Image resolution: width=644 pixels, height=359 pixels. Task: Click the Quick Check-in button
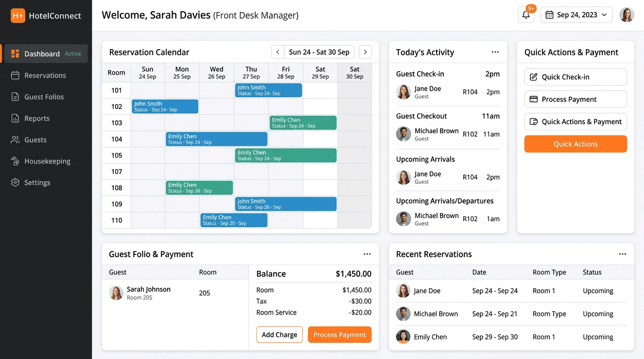point(575,77)
